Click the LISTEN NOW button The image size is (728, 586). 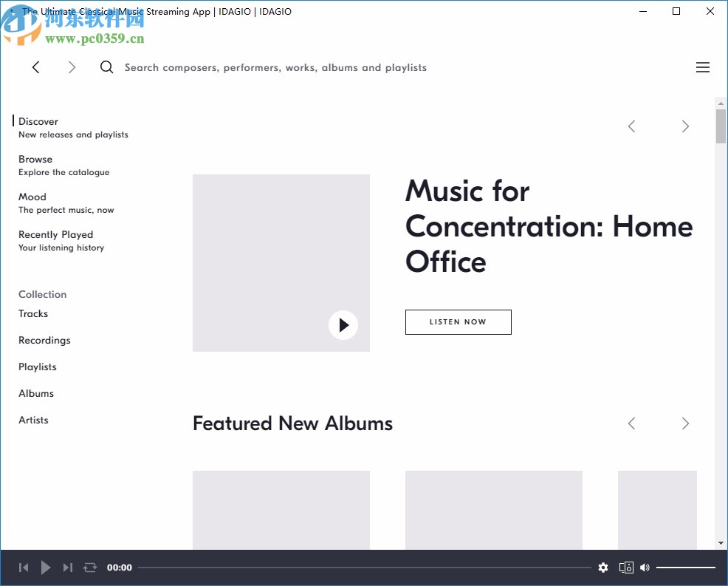tap(459, 322)
